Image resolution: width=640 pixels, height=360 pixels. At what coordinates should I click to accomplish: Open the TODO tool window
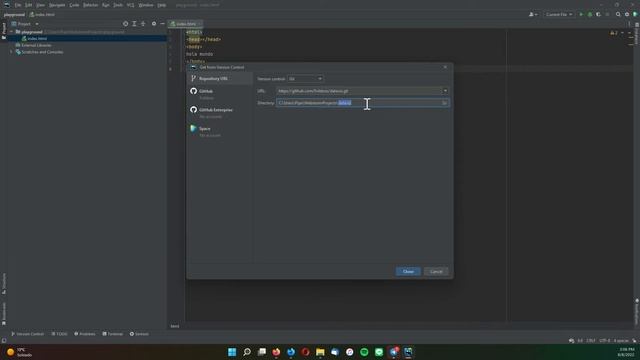[x=60, y=334]
